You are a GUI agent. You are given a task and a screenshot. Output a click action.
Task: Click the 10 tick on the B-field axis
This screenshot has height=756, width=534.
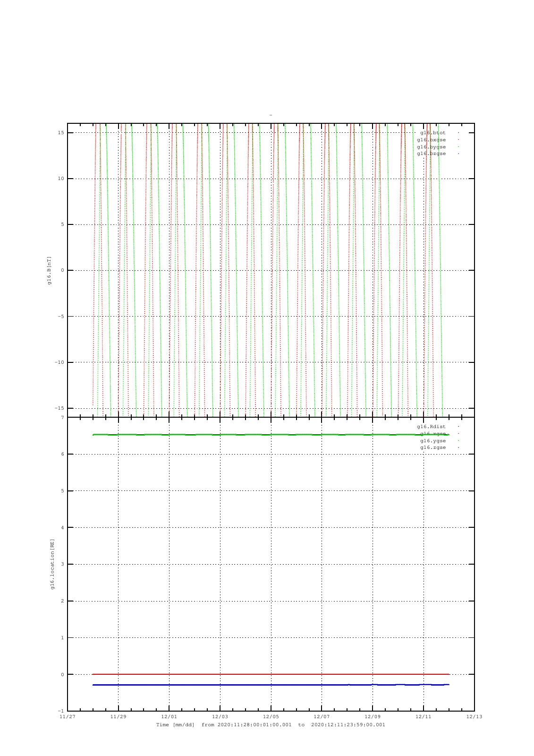pos(61,179)
